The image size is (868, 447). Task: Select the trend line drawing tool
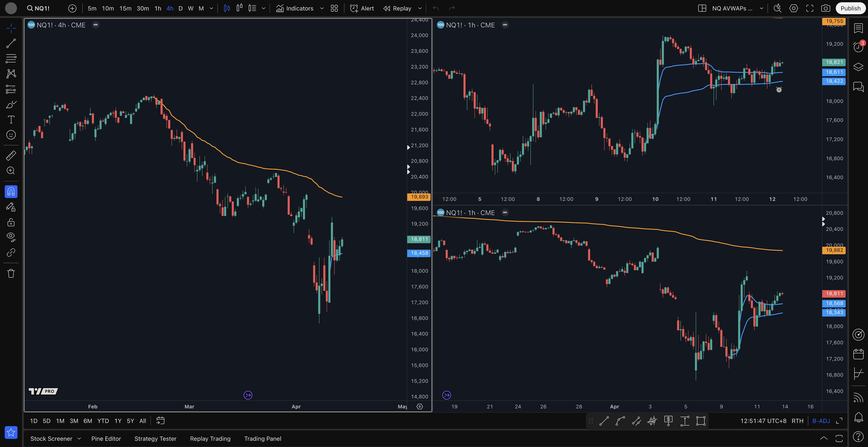(11, 43)
